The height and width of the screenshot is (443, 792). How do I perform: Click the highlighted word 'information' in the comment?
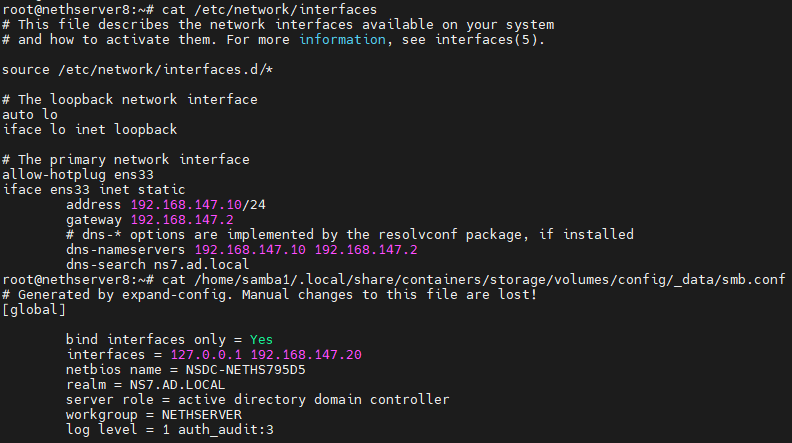tap(342, 39)
